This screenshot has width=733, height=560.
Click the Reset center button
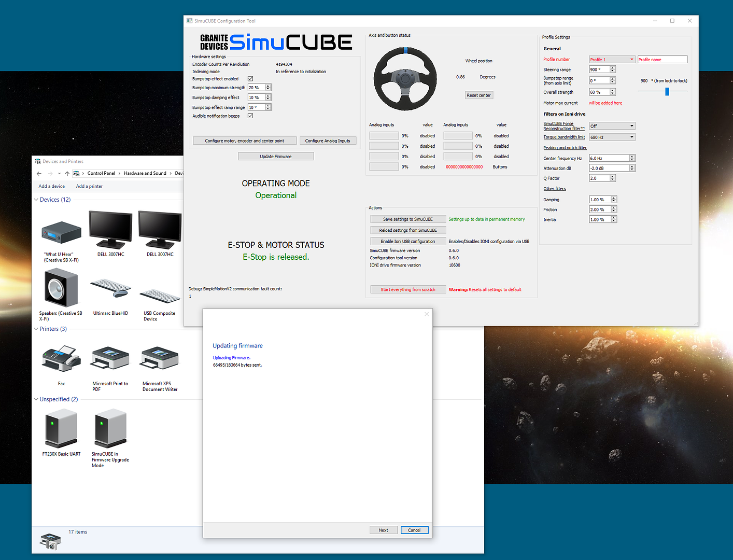[x=478, y=95]
